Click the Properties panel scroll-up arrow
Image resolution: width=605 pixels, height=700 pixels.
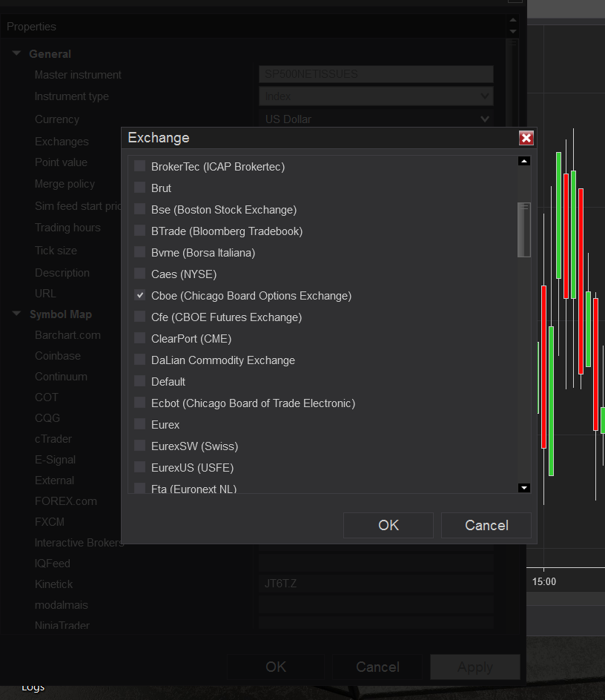click(x=513, y=20)
